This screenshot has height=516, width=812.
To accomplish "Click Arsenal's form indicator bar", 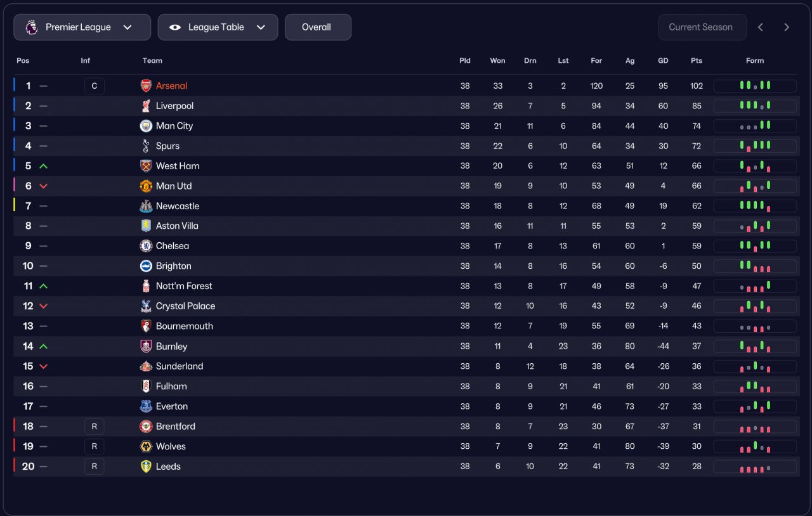I will tap(755, 86).
